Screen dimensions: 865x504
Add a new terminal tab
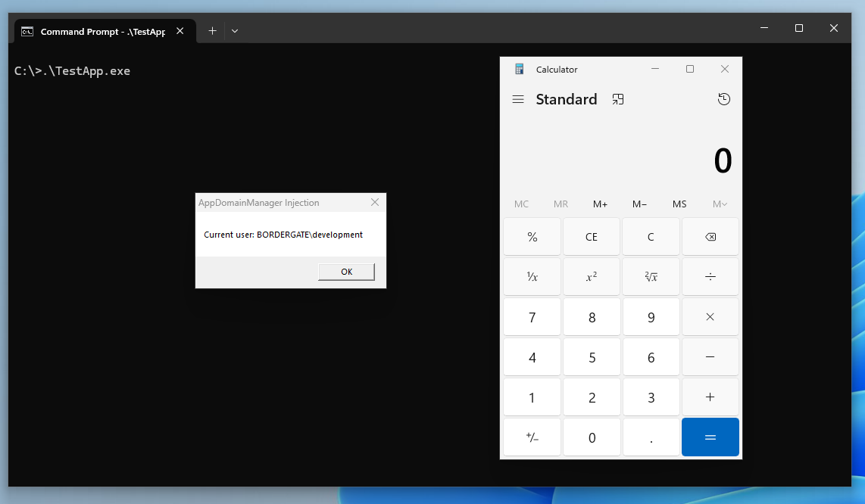(212, 31)
